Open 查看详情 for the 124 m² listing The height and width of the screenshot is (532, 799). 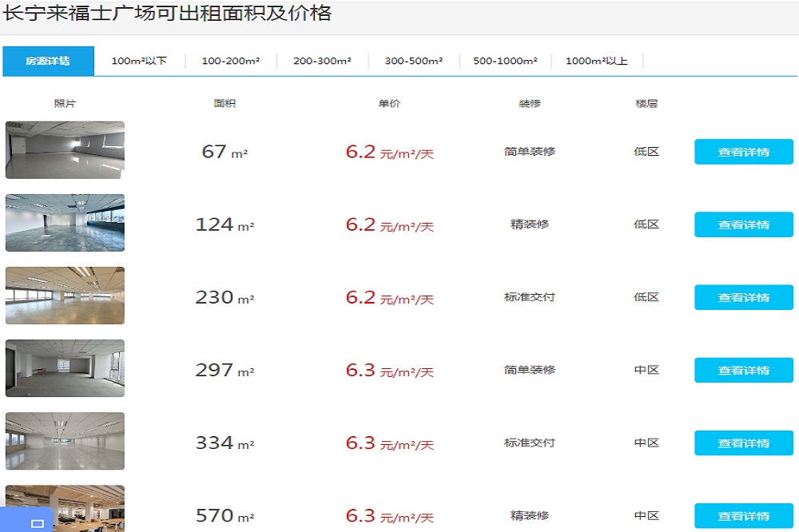(743, 224)
